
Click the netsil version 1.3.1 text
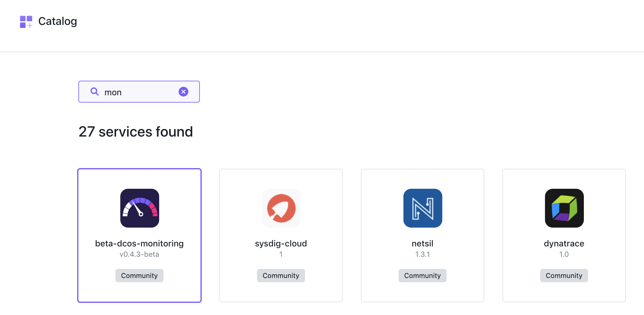pos(423,254)
